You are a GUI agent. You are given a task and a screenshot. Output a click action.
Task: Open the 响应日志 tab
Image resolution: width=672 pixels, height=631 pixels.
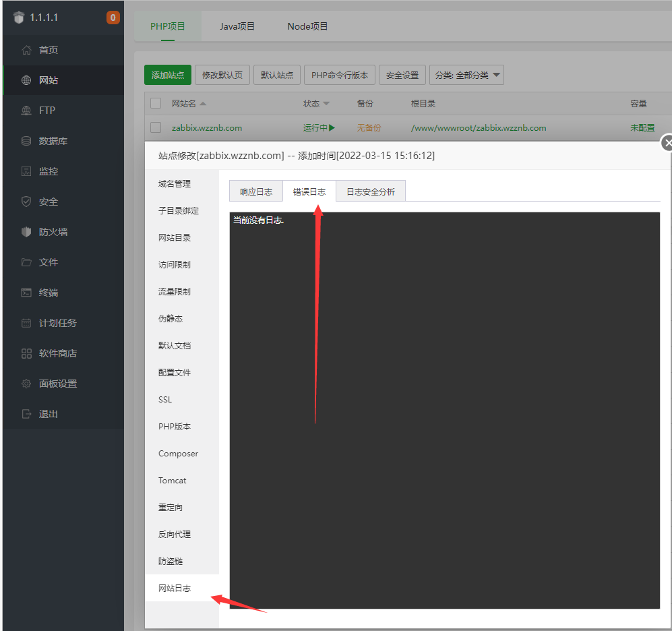tap(256, 191)
